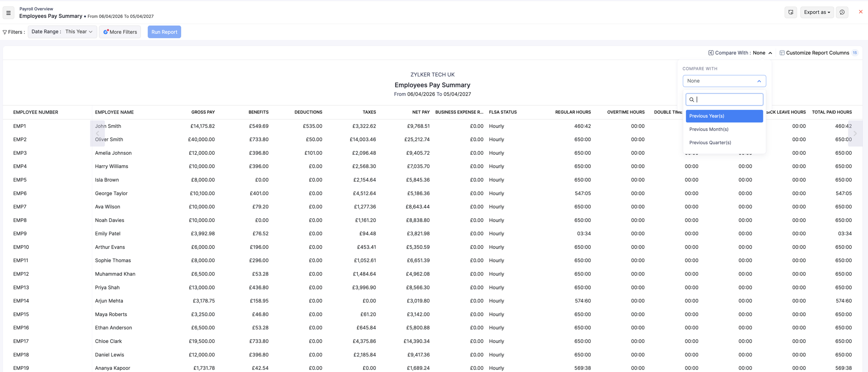The width and height of the screenshot is (868, 372).
Task: Click the Net Pay column header
Action: pyautogui.click(x=421, y=112)
